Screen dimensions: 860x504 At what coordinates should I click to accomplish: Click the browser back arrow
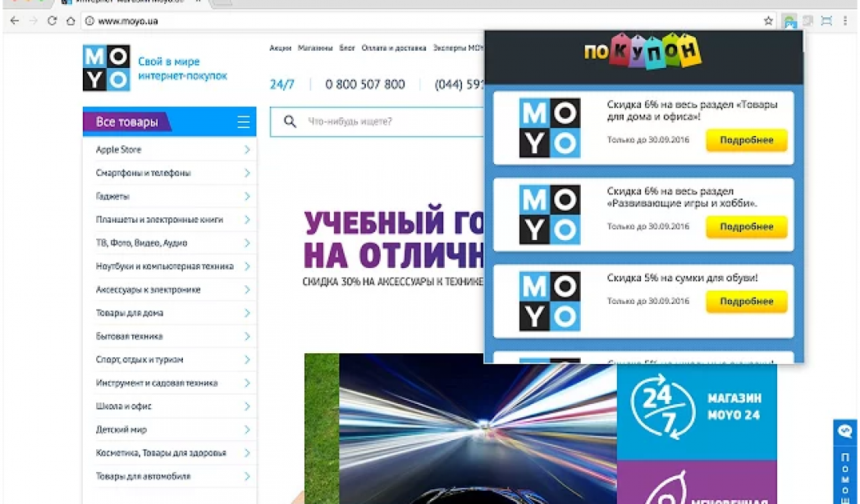pyautogui.click(x=14, y=21)
